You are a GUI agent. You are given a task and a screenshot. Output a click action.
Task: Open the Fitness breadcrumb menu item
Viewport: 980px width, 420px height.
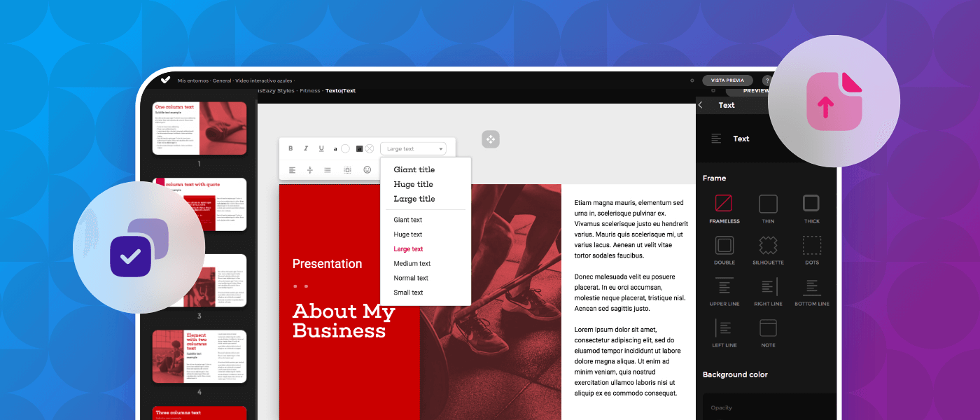[x=309, y=90]
